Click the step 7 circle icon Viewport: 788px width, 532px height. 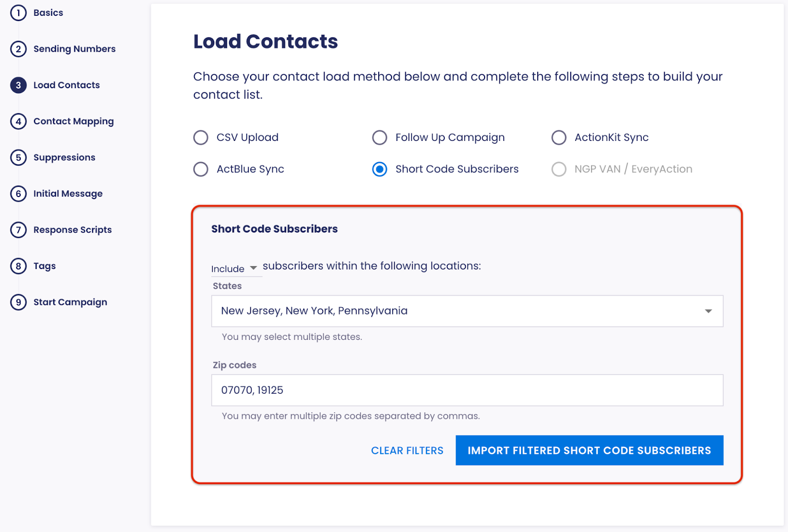(x=18, y=230)
